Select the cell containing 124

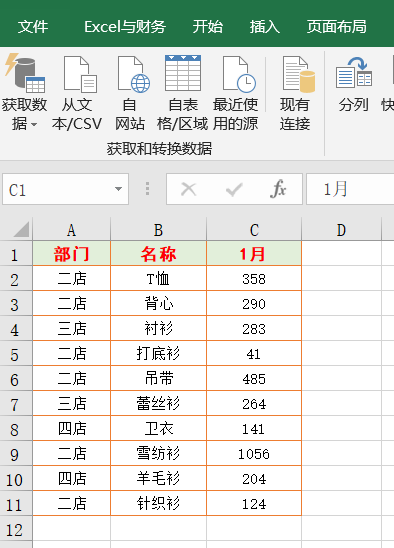click(x=254, y=503)
